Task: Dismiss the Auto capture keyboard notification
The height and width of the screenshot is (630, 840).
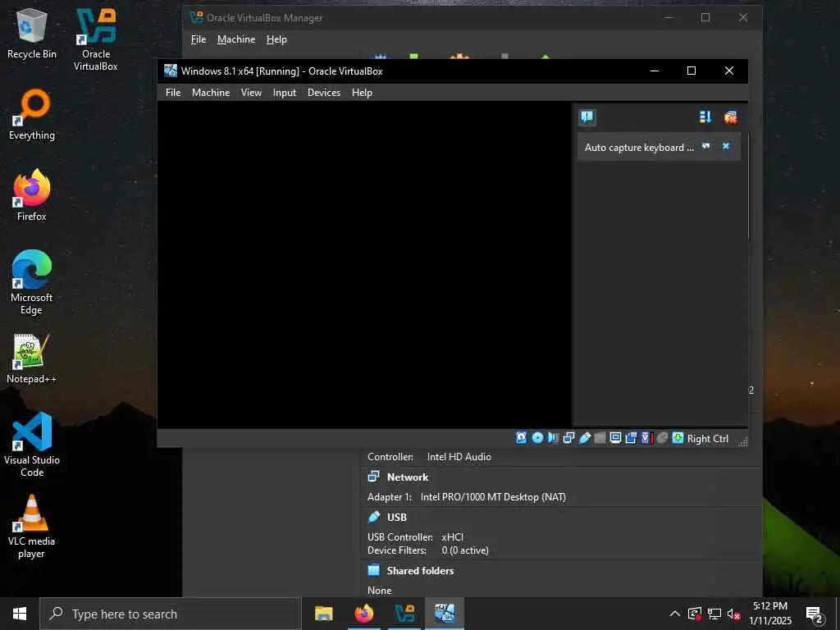Action: [726, 146]
